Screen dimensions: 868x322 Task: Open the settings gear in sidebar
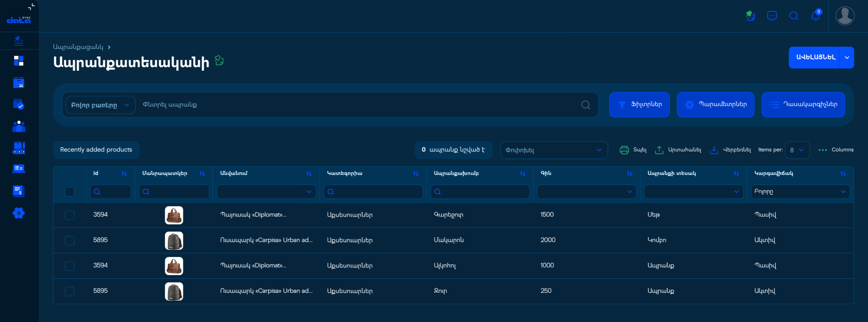(19, 213)
